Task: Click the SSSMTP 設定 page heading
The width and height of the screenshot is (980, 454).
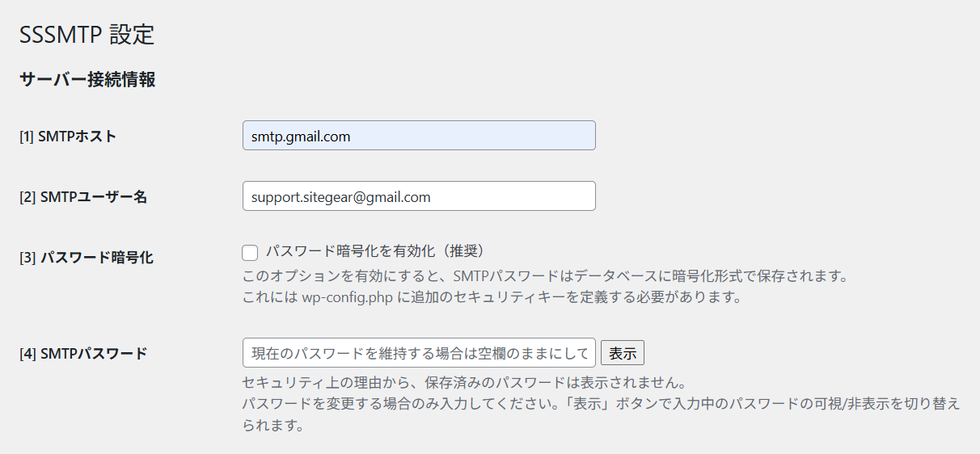Action: [x=87, y=35]
